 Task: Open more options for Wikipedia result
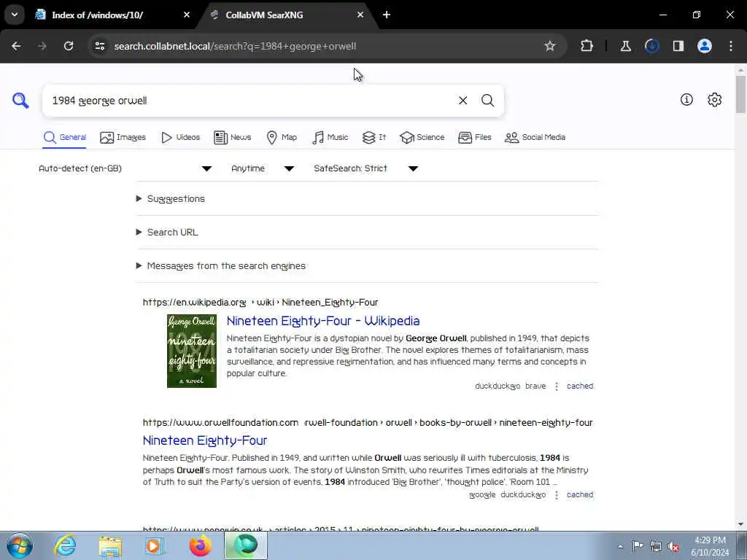(x=557, y=386)
